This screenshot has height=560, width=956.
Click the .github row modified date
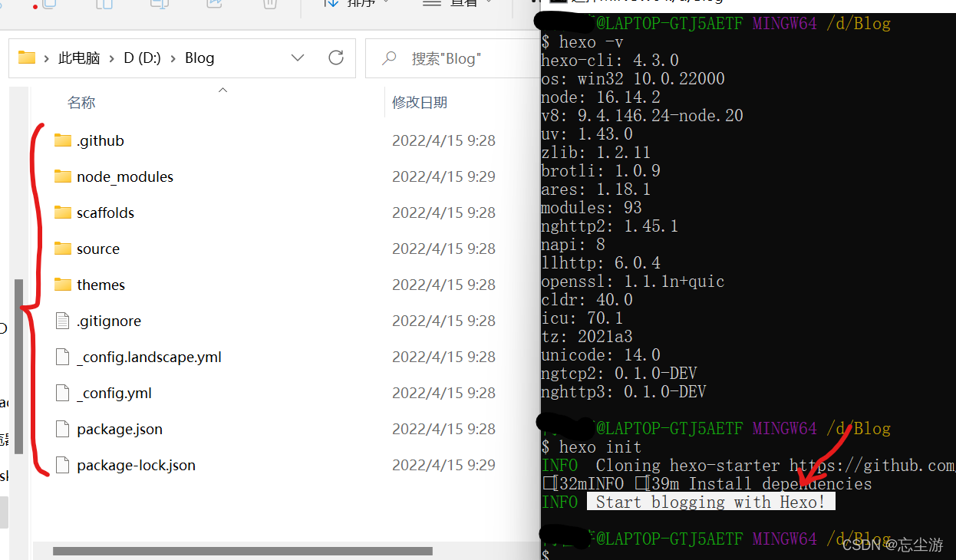tap(443, 140)
